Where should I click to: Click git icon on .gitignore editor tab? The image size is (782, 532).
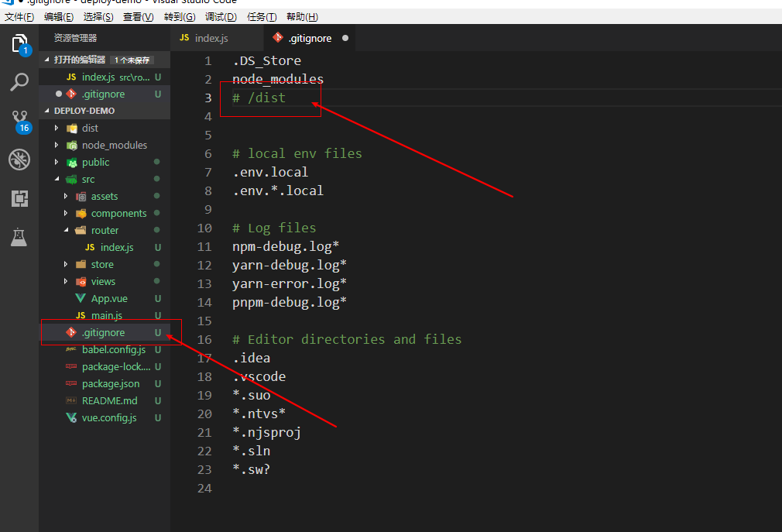[278, 37]
